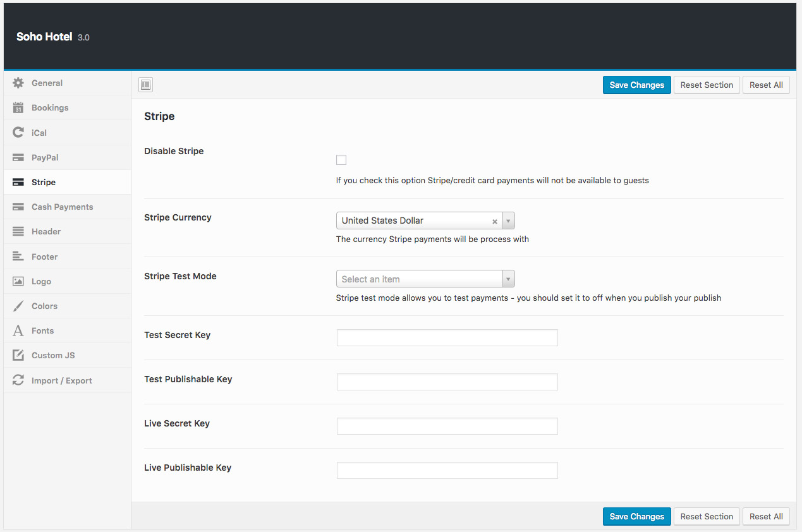Click the Bookings calendar icon
The height and width of the screenshot is (532, 802).
click(18, 108)
